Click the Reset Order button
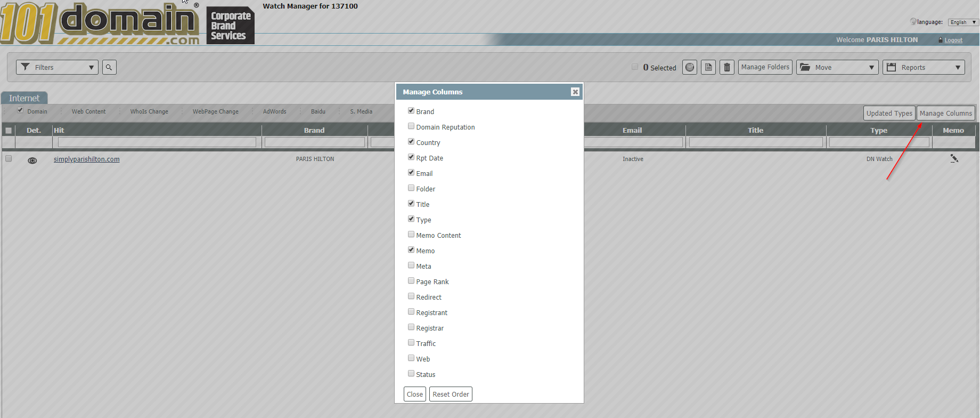The height and width of the screenshot is (418, 980). pyautogui.click(x=451, y=394)
